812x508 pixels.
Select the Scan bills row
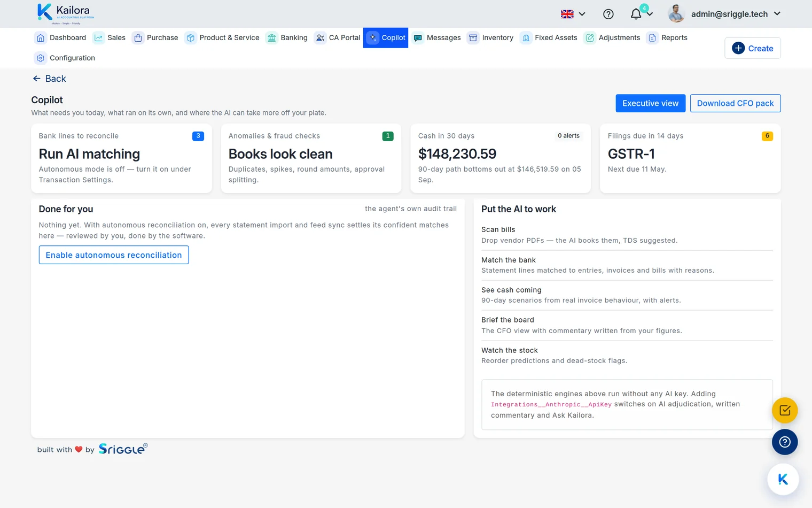(x=627, y=235)
